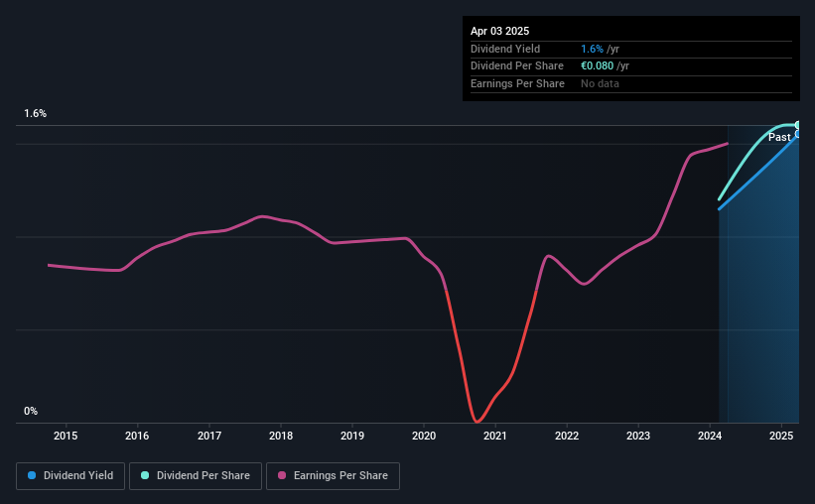
Task: Toggle the Earnings Per Share series label
Action: [x=340, y=476]
